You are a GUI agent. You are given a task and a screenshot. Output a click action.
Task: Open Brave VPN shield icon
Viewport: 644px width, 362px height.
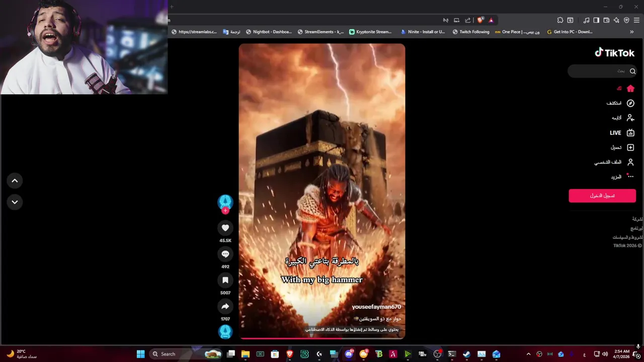click(626, 20)
